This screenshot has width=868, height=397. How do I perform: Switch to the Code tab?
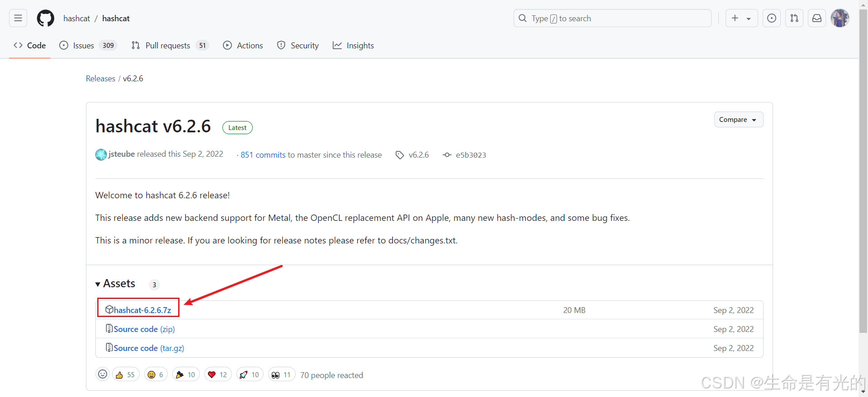[x=30, y=45]
